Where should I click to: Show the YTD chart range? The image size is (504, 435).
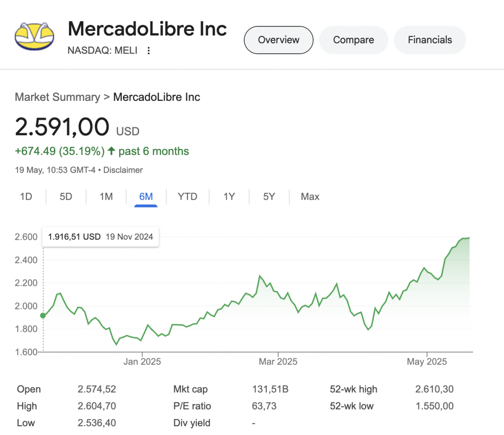(x=188, y=196)
